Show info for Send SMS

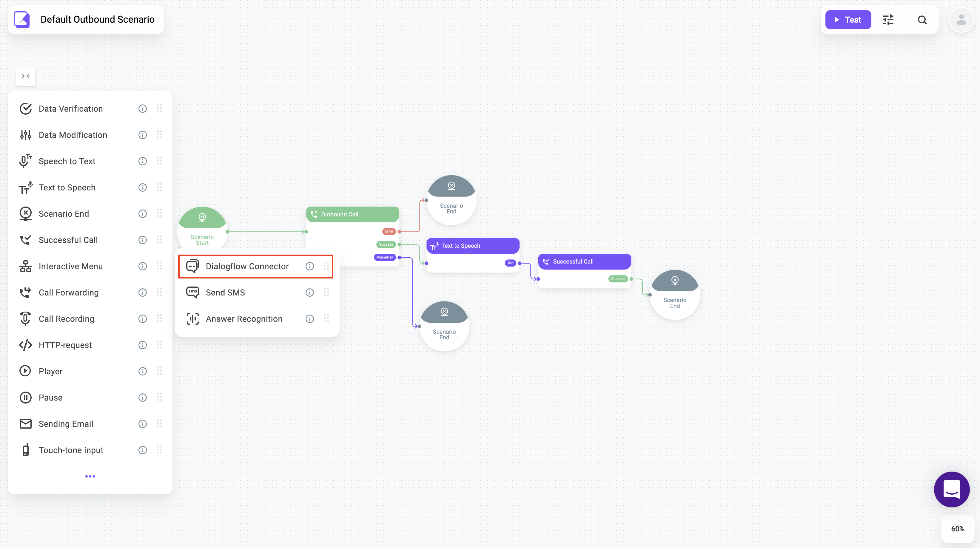[310, 293]
